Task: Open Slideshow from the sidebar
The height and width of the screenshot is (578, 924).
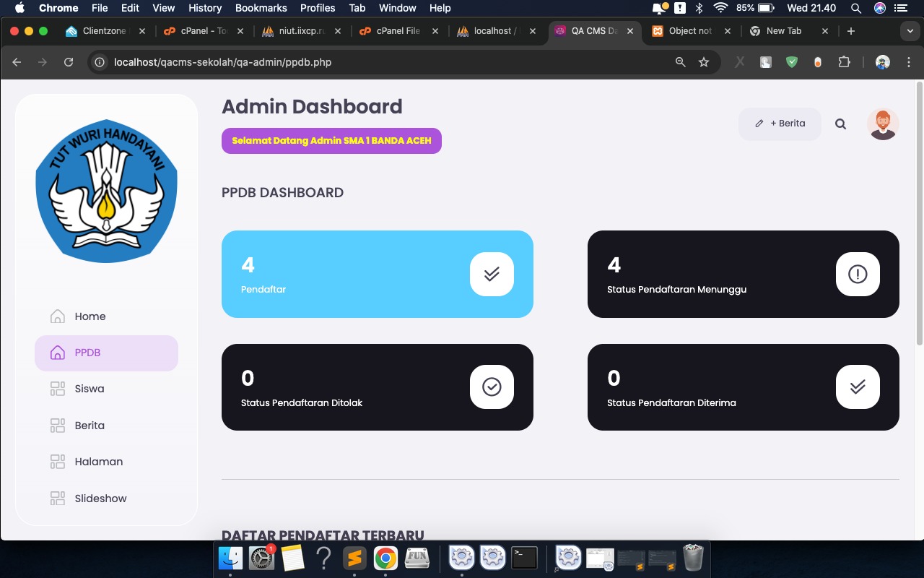Action: (100, 499)
